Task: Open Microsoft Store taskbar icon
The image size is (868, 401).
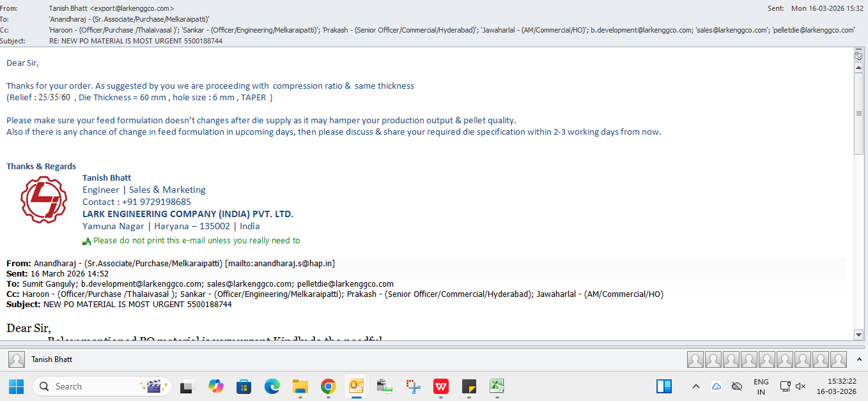Action: 244,386
